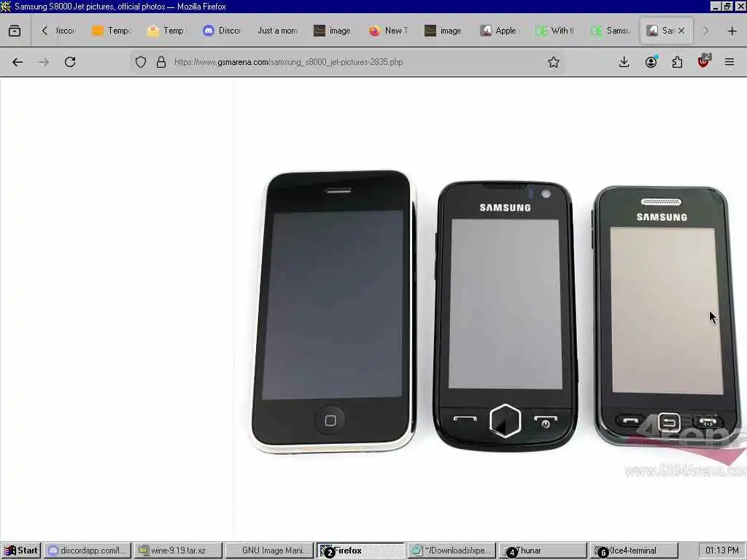Switch to the second 'image' tab
The image size is (747, 560).
tap(444, 31)
